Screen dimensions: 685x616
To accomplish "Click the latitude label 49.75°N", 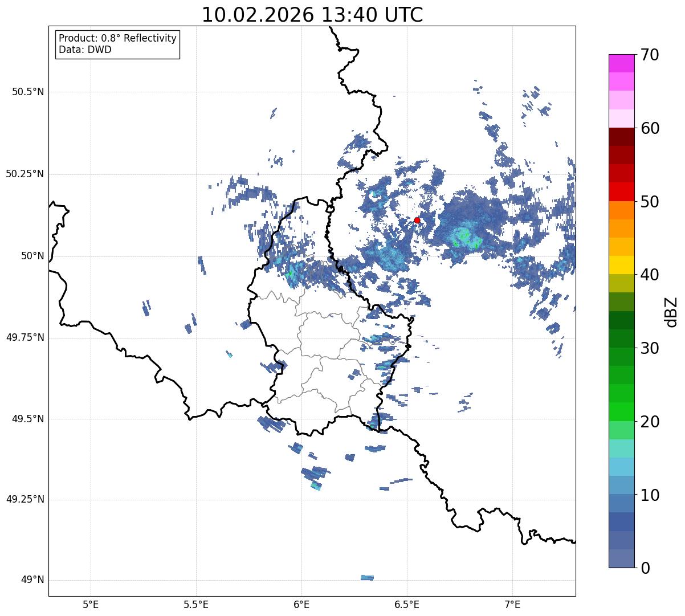I will (x=25, y=337).
